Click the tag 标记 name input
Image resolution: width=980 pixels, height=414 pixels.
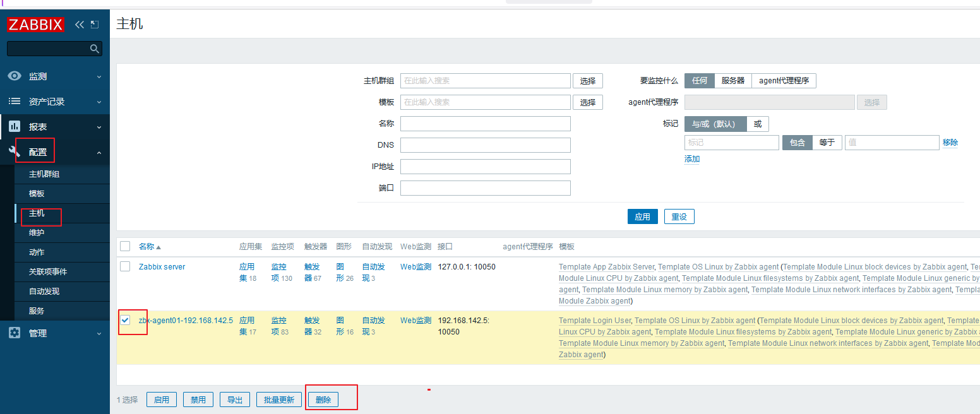[x=732, y=143]
